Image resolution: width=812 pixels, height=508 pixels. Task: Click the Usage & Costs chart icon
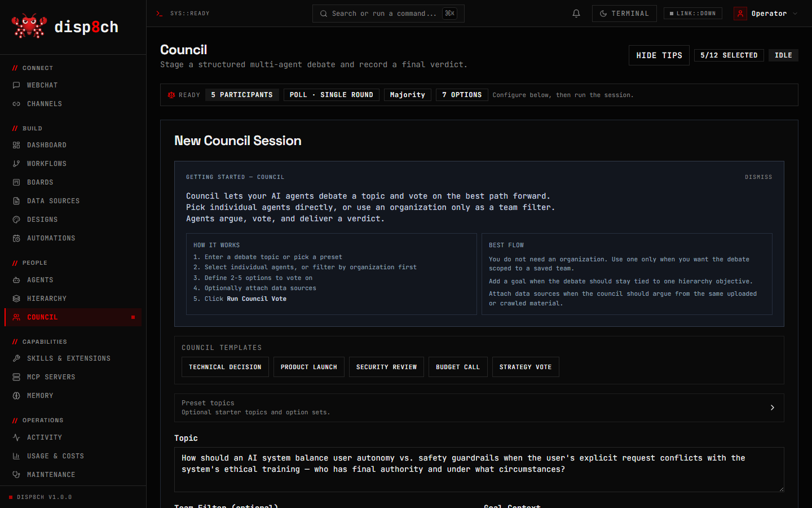16,456
